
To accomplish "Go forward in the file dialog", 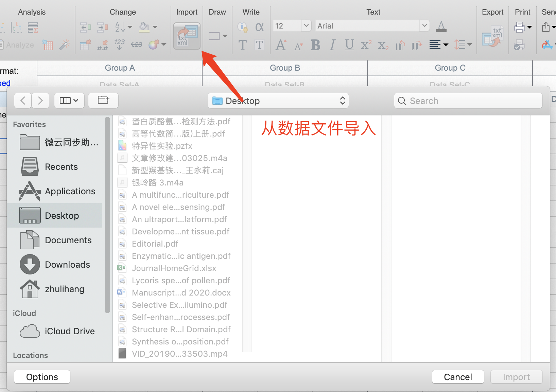I will 40,100.
